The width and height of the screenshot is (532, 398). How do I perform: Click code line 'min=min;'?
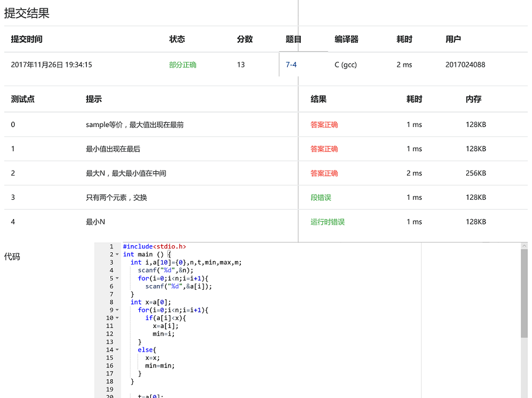(160, 366)
